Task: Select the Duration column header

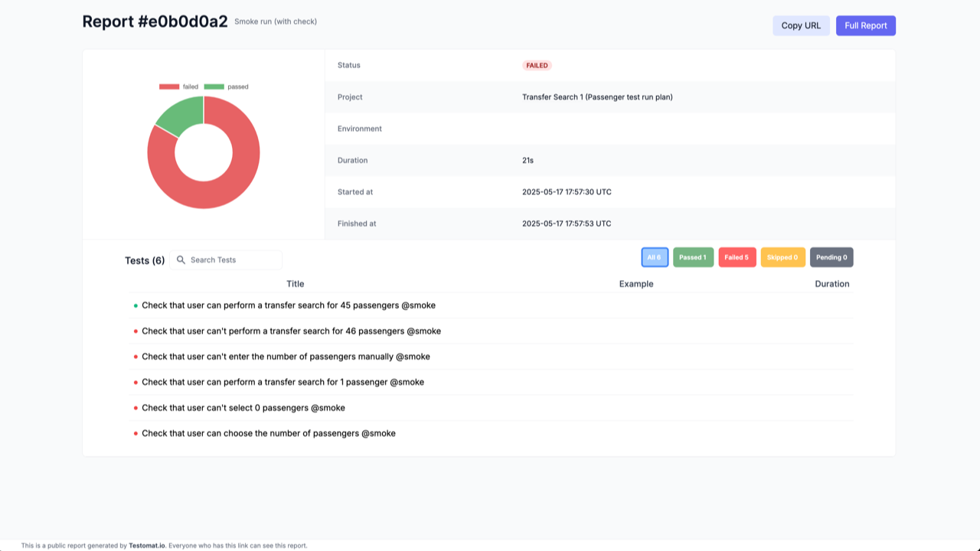Action: 834,283
